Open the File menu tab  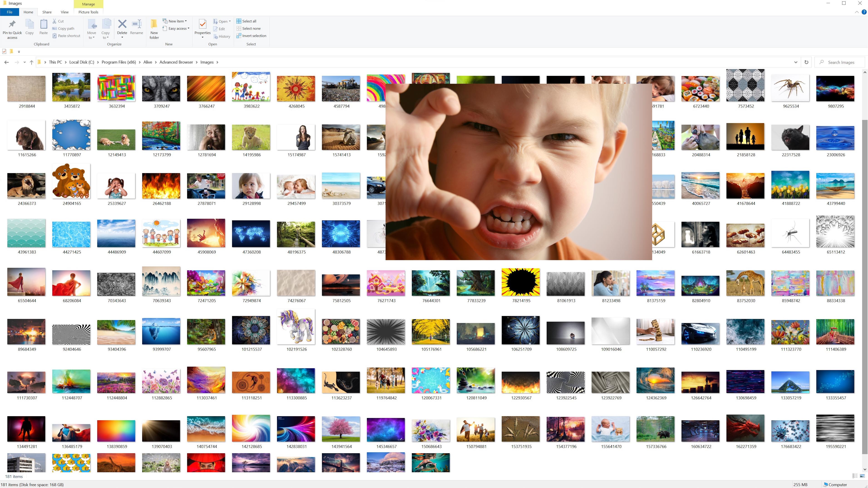tap(10, 12)
